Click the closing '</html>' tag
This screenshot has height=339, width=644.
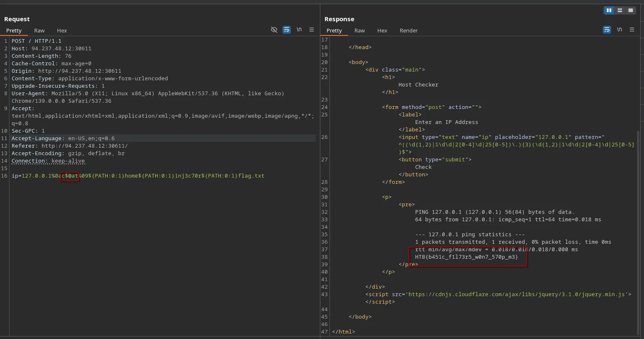pyautogui.click(x=344, y=332)
